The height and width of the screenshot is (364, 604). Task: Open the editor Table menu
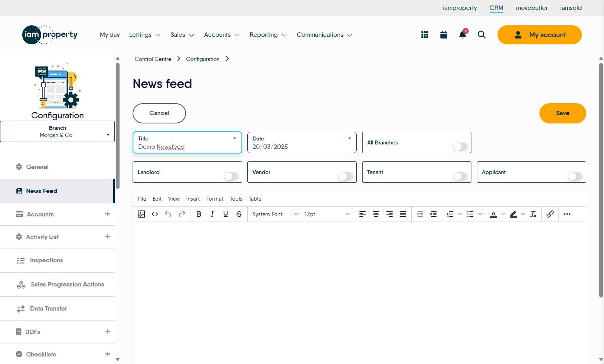coord(255,199)
